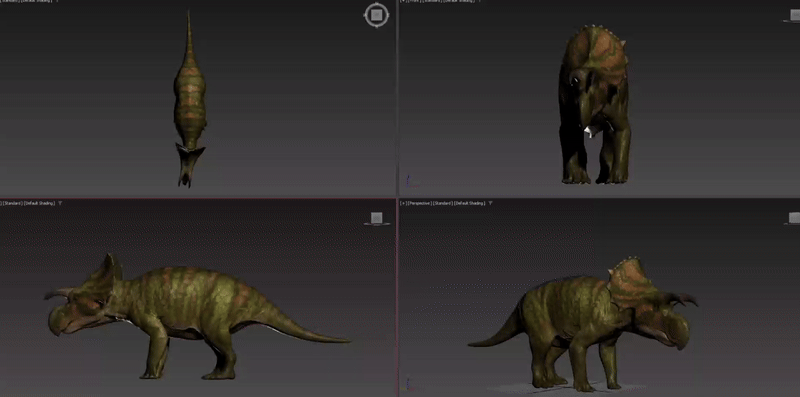This screenshot has width=800, height=397.
Task: Click the axis gizmo in the front viewport
Action: click(409, 180)
